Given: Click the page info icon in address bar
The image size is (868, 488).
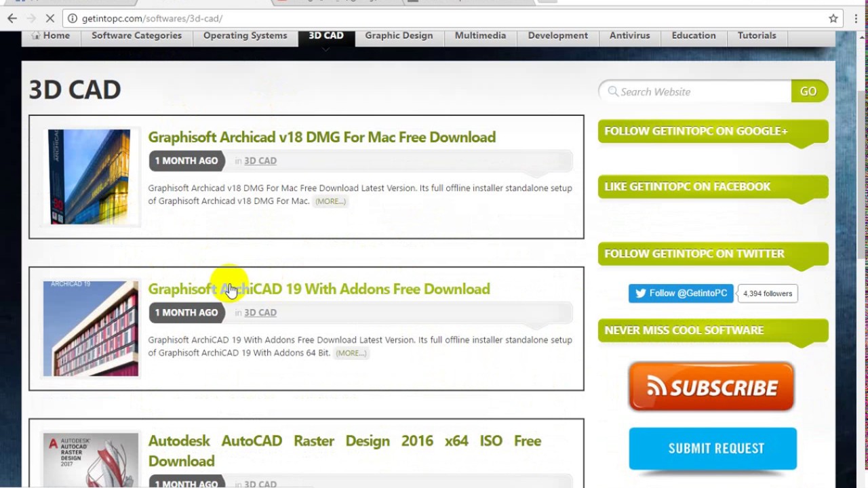Looking at the screenshot, I should pyautogui.click(x=72, y=18).
